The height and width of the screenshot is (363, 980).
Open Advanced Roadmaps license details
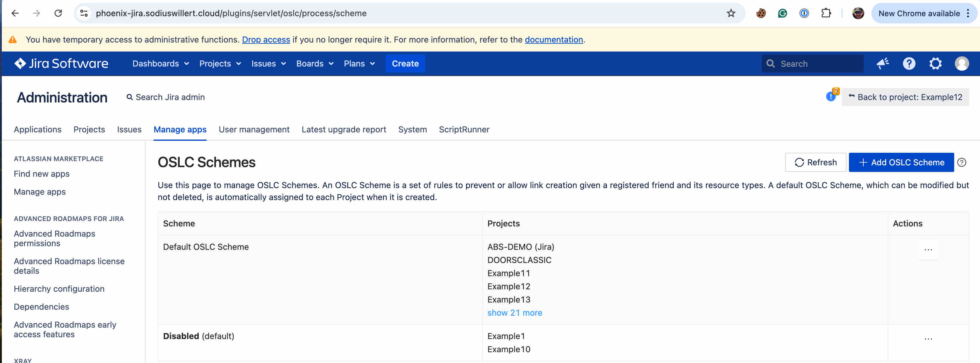(69, 266)
